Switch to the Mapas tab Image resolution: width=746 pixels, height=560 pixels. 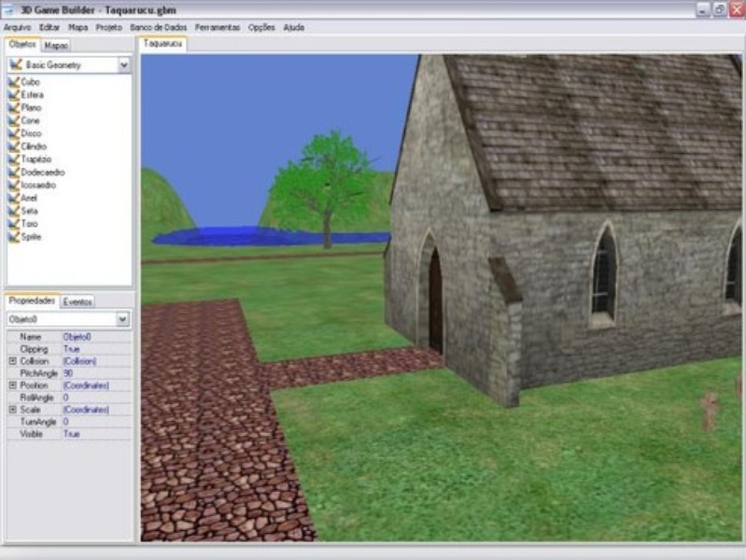pyautogui.click(x=56, y=45)
